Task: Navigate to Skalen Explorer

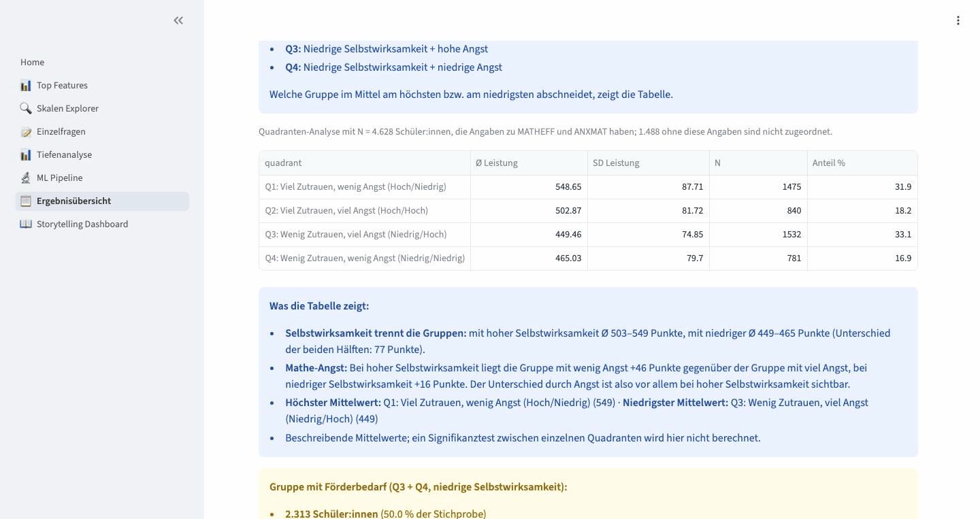Action: click(102, 108)
